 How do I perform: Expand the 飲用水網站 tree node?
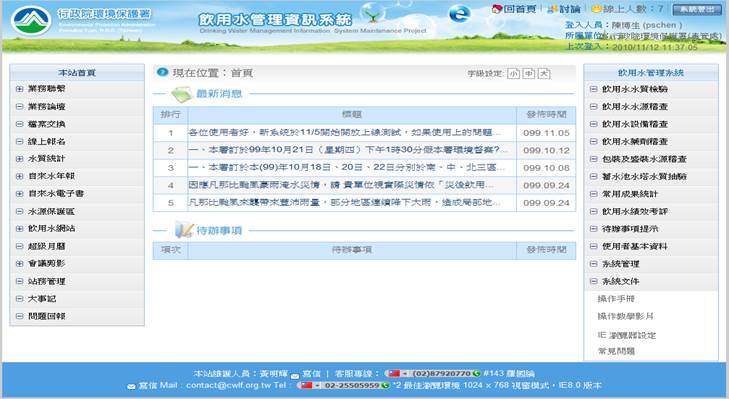20,228
